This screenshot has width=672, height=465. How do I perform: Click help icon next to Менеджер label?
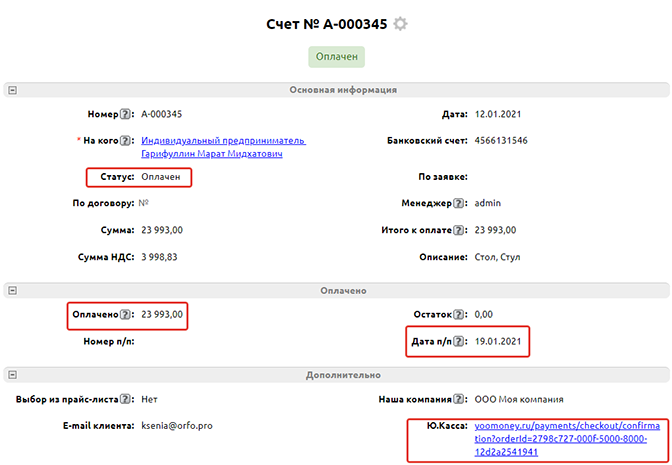tap(458, 203)
